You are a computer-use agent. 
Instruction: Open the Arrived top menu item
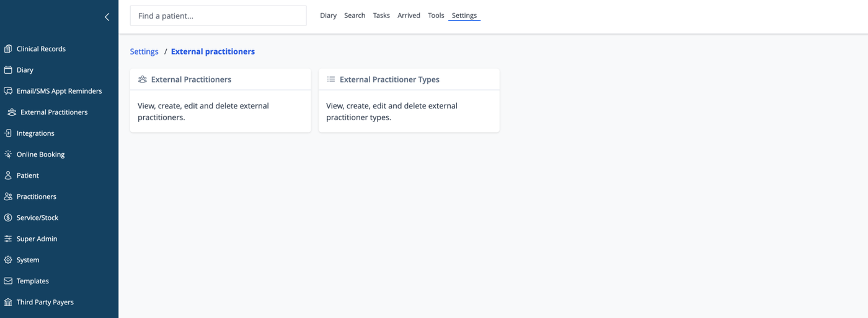point(409,15)
